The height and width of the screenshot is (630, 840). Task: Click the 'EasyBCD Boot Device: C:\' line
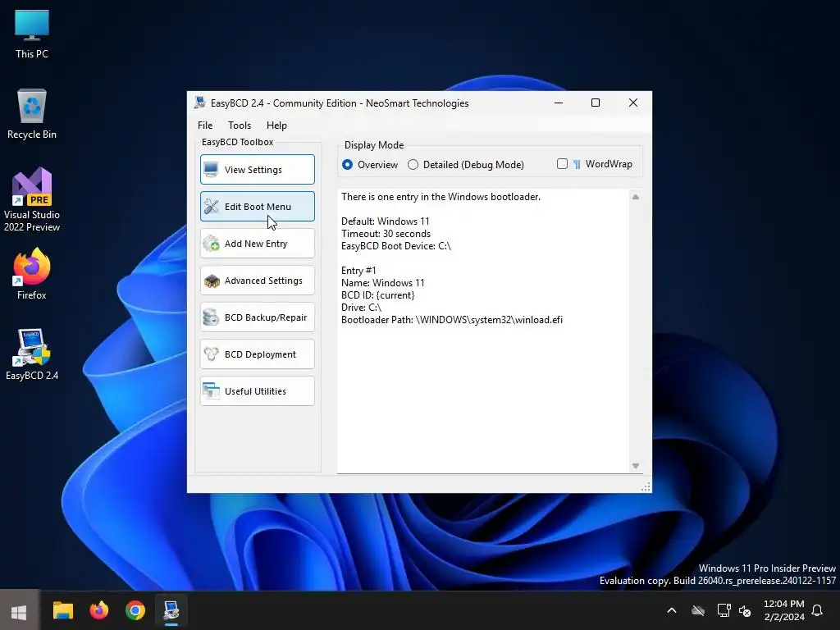coord(396,246)
